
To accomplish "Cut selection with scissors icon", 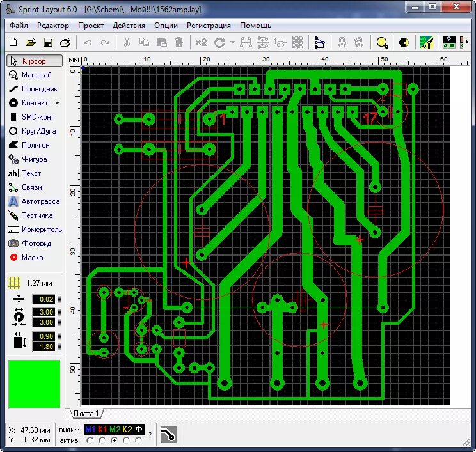I will click(x=127, y=42).
